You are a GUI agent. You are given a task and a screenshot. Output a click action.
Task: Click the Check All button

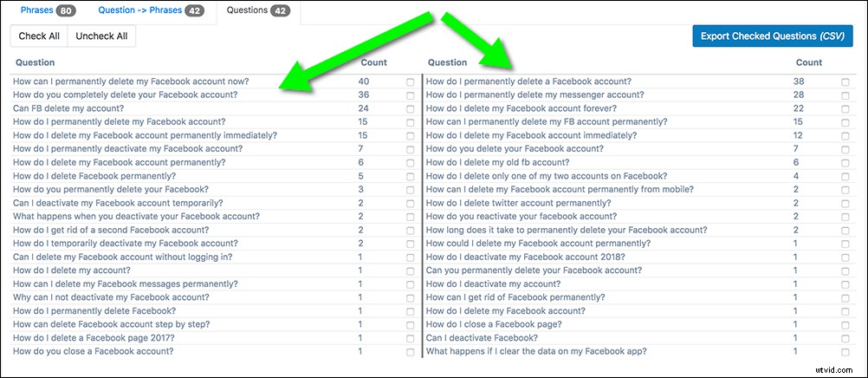(39, 36)
